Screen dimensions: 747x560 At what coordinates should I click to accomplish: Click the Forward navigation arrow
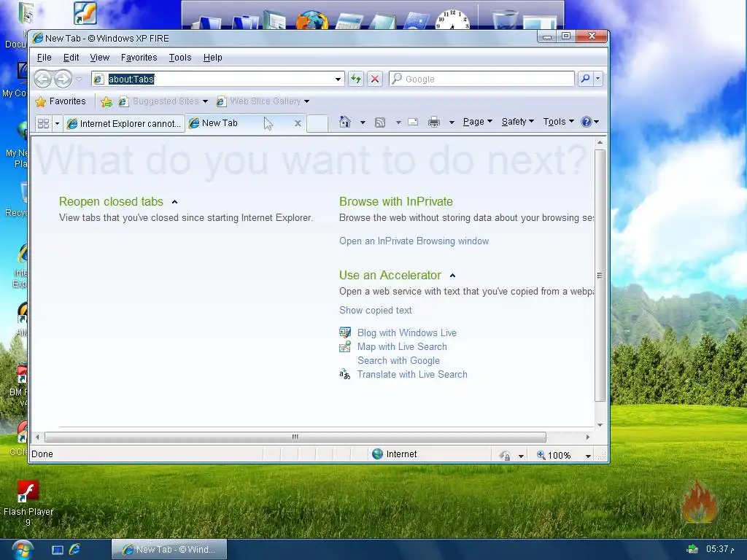(63, 79)
